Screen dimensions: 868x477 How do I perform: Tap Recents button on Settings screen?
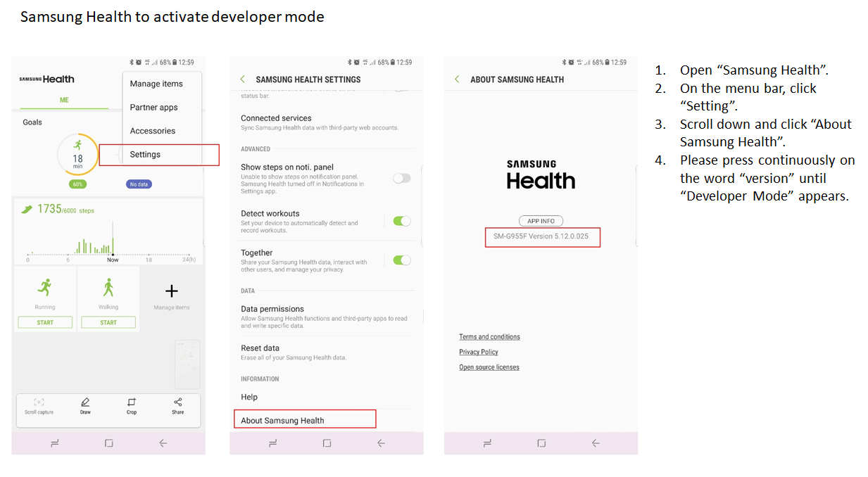pos(272,443)
